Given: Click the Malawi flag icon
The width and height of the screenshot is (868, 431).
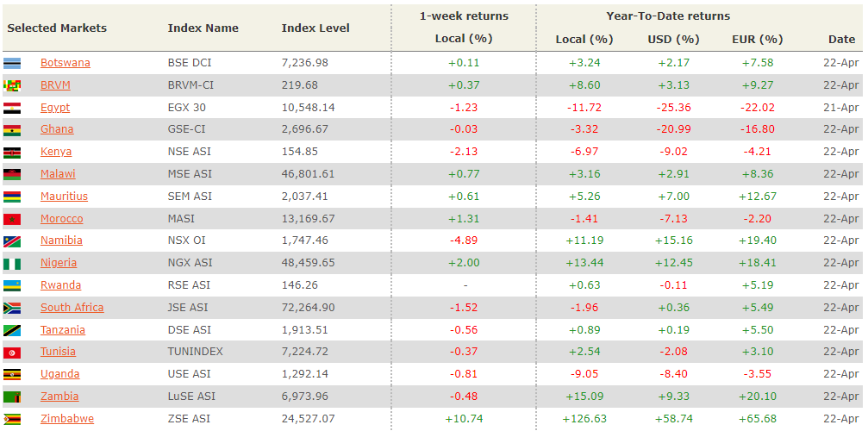Looking at the screenshot, I should point(12,174).
